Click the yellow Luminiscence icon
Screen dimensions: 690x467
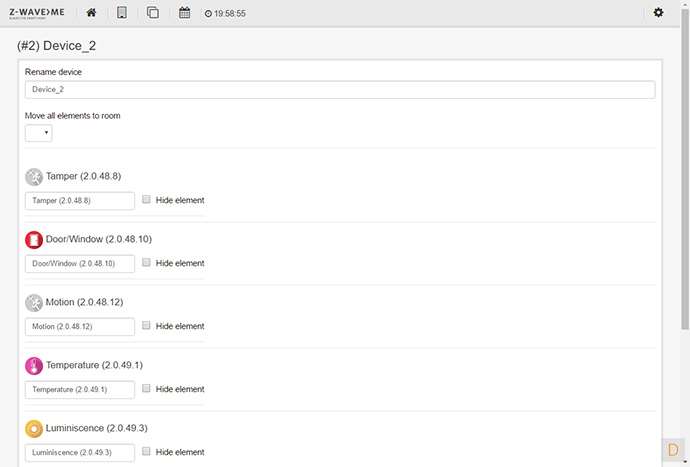pyautogui.click(x=34, y=429)
